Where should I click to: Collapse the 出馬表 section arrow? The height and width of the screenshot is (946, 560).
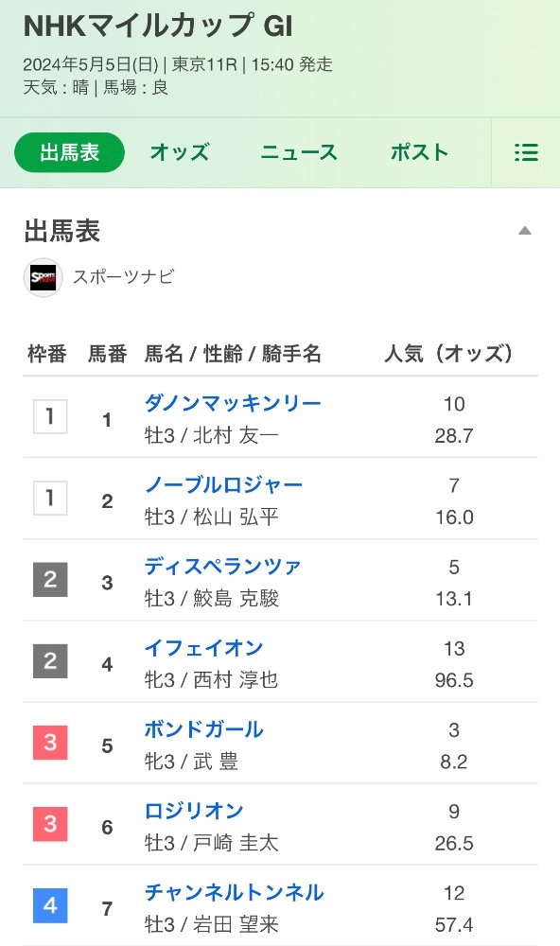[525, 231]
